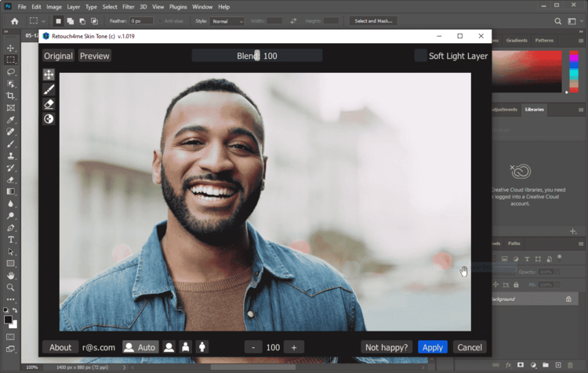
Task: Open the Style dropdown set to Normal
Action: click(x=228, y=21)
